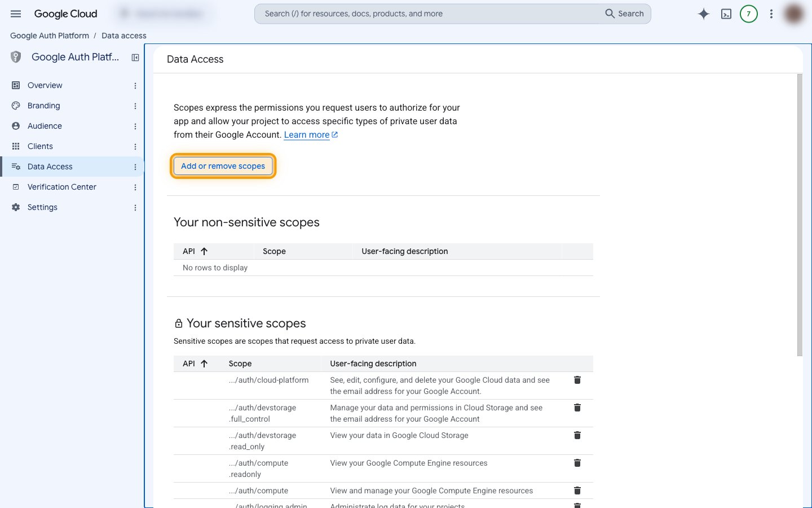Open the Overview page
812x508 pixels.
pyautogui.click(x=45, y=85)
